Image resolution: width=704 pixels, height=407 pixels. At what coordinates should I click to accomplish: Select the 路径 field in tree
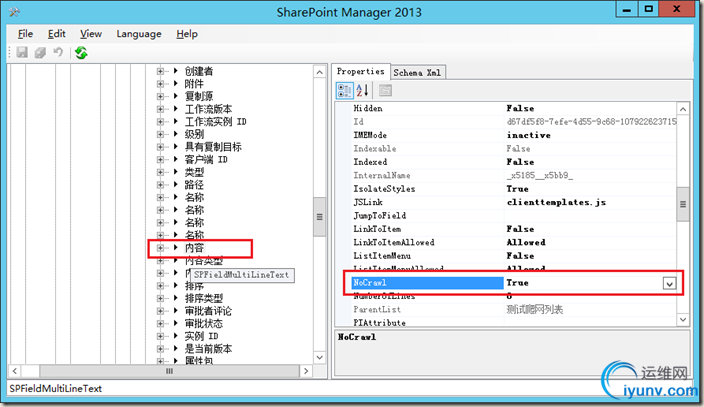[194, 185]
